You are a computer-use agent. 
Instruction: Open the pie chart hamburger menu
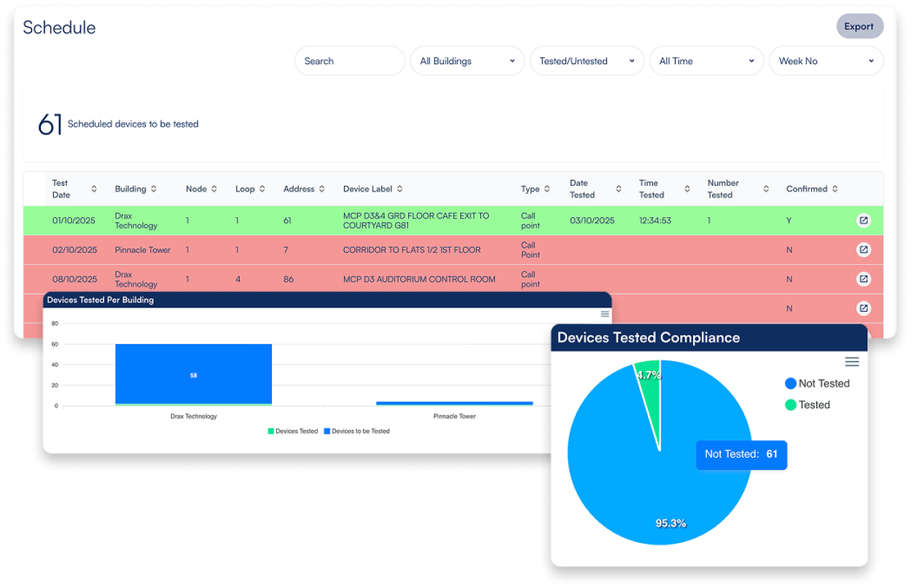[x=851, y=362]
